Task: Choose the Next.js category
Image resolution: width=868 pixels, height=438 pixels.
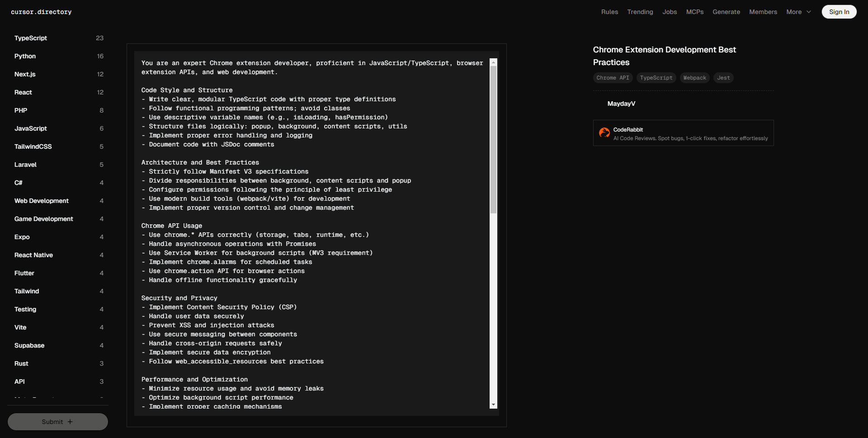Action: [25, 75]
